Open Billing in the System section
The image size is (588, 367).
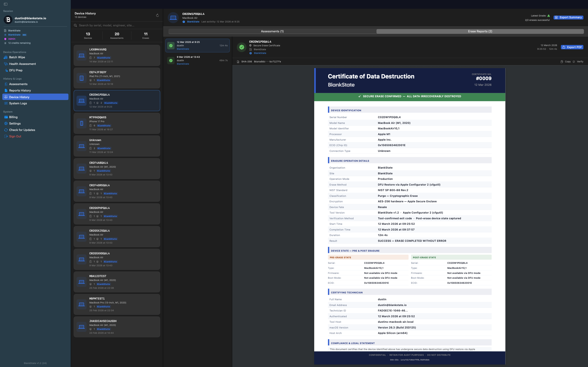(13, 117)
